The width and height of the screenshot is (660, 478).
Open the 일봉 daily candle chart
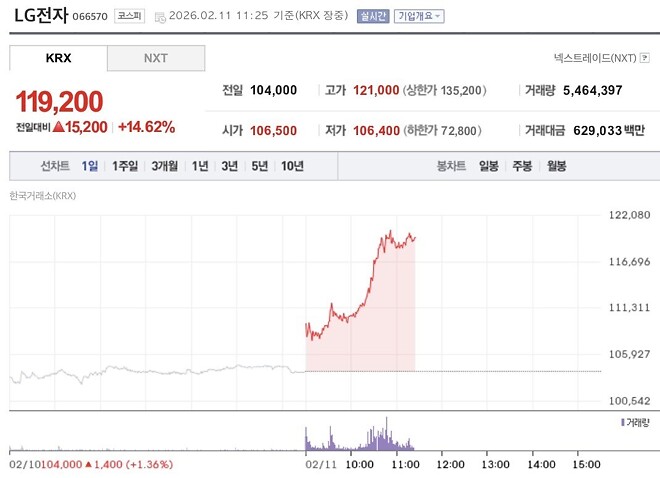point(489,166)
